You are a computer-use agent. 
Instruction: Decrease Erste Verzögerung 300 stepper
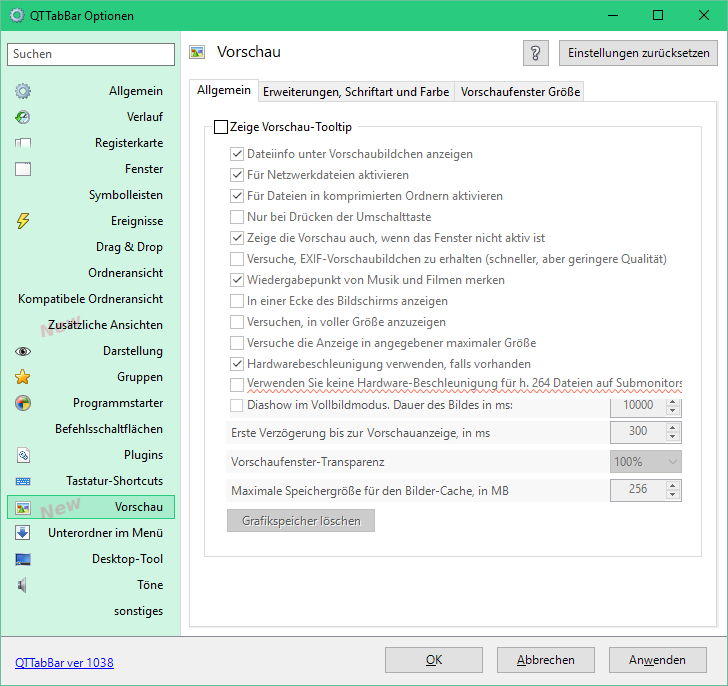coord(673,437)
